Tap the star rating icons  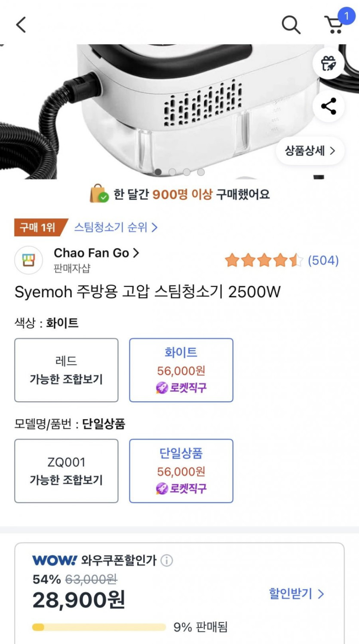pyautogui.click(x=264, y=260)
